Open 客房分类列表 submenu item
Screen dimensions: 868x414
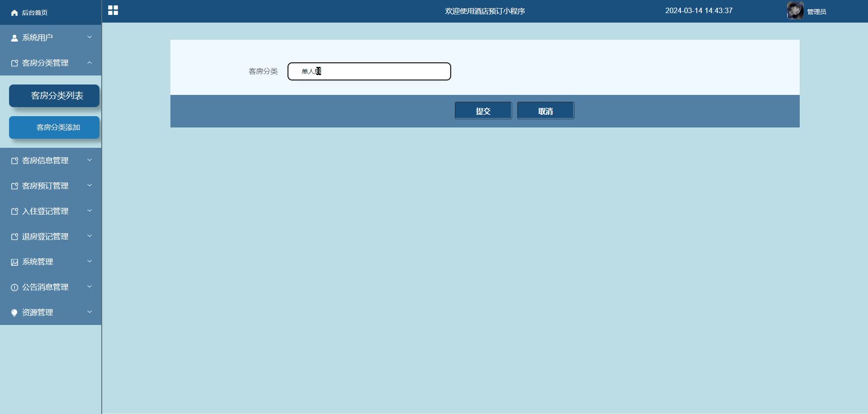click(x=54, y=96)
